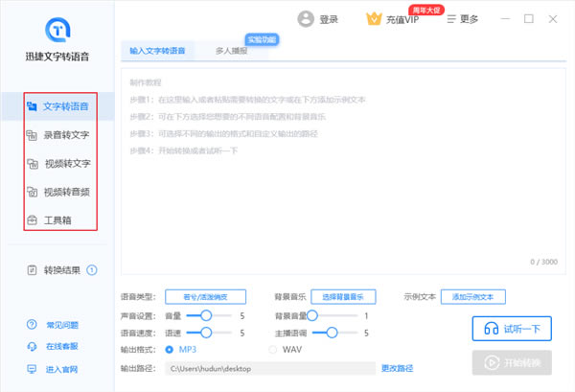Viewport: 575px width, 392px height.
Task: Switch to the 输入文字转语音 tab
Action: point(157,51)
